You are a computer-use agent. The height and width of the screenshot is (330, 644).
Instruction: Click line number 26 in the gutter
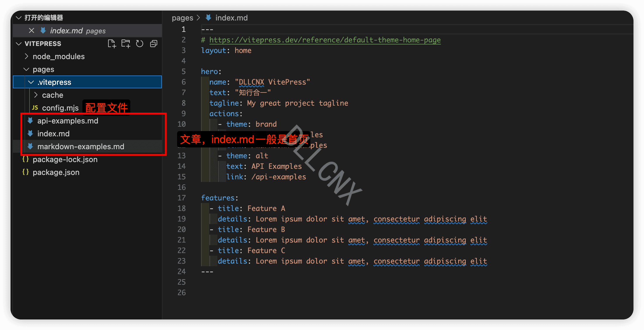[x=181, y=293]
